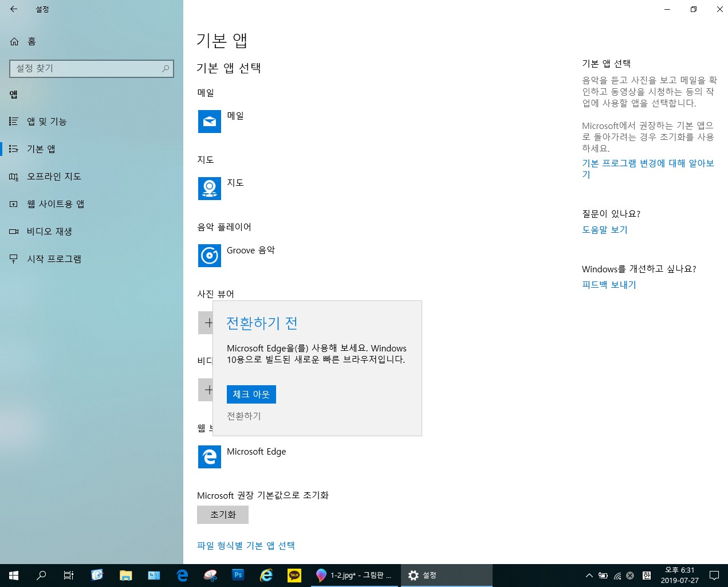Click the 체크 아웃 button
Screen dimensions: 728x587
coord(251,394)
